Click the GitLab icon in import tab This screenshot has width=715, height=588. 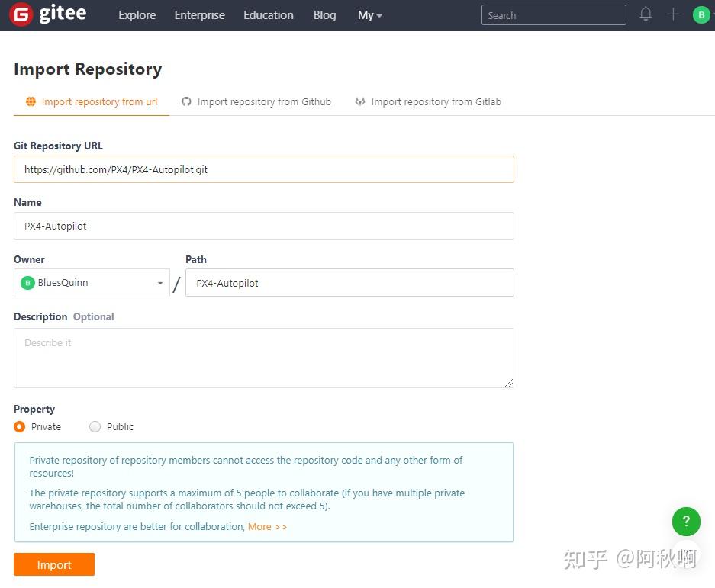(x=360, y=101)
